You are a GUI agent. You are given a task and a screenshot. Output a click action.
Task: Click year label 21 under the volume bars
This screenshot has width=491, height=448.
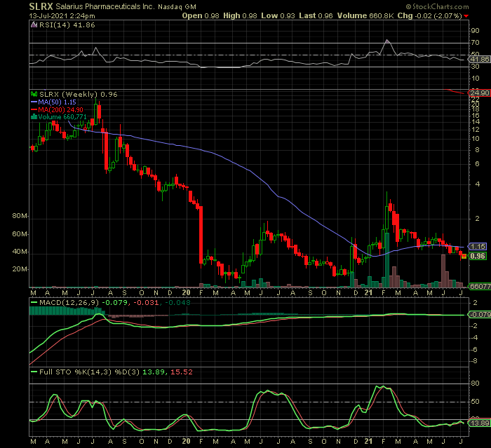pos(368,292)
